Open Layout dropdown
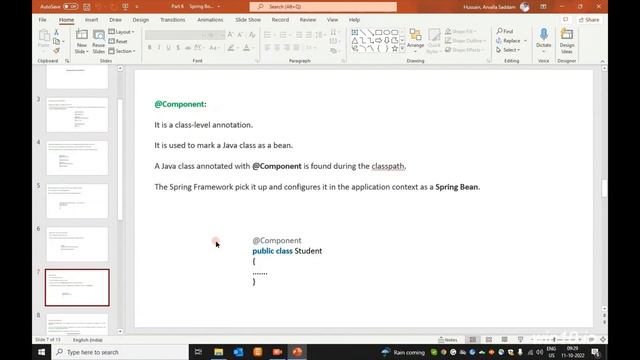Image resolution: width=640 pixels, height=360 pixels. pyautogui.click(x=121, y=32)
